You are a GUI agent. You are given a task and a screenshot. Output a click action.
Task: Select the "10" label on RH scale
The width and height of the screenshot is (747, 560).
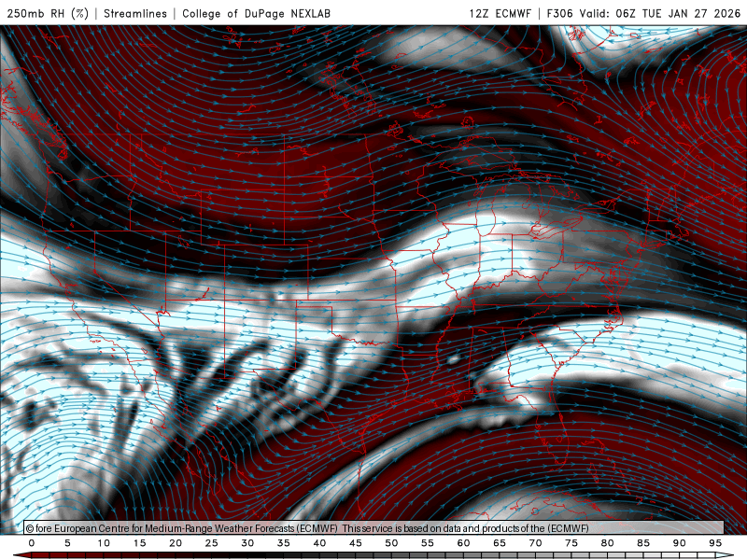[x=104, y=543]
